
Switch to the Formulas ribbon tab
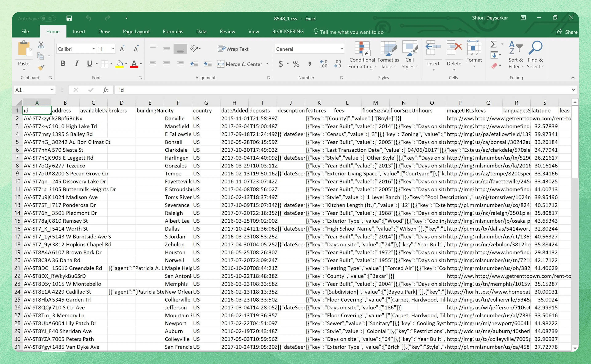tap(173, 31)
